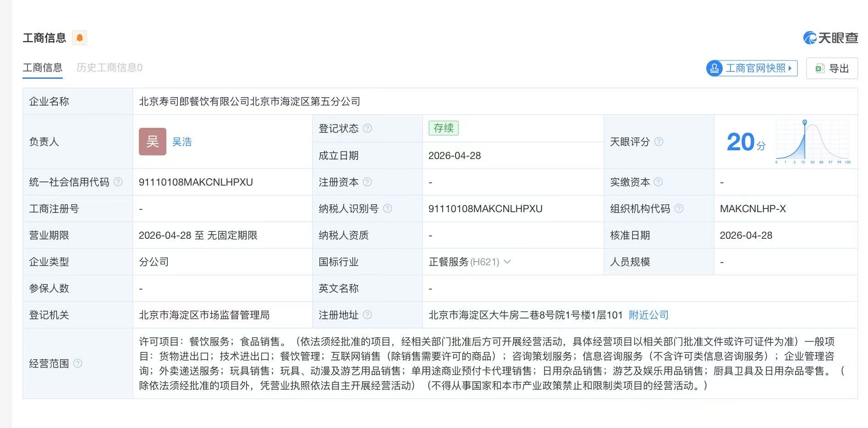This screenshot has height=428, width=868.
Task: Select the 成立日期 value 2026-04-28
Action: [x=455, y=155]
